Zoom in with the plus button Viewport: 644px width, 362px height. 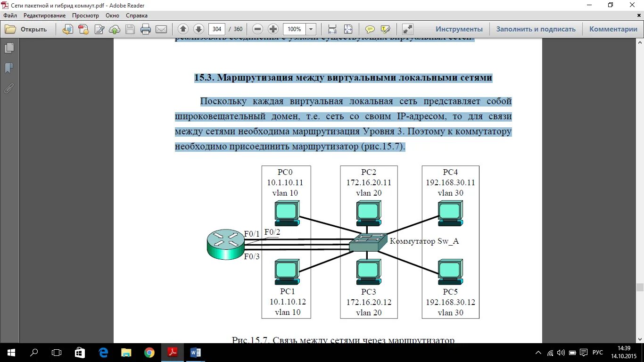[273, 29]
